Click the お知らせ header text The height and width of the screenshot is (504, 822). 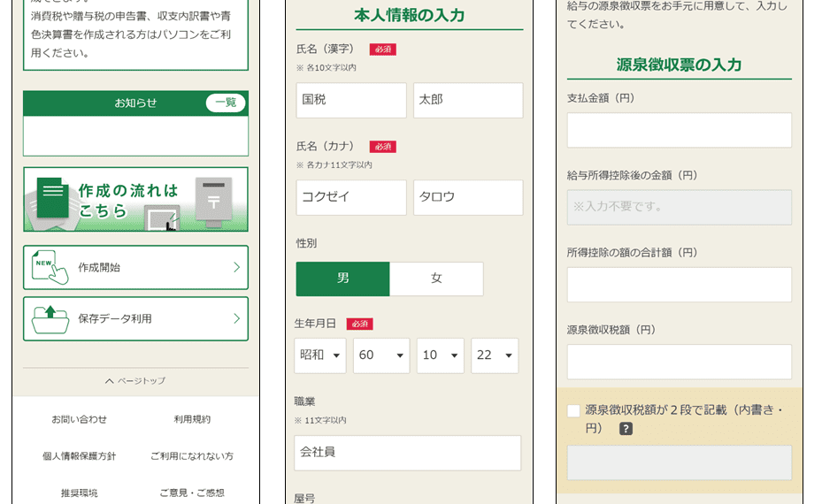[135, 103]
